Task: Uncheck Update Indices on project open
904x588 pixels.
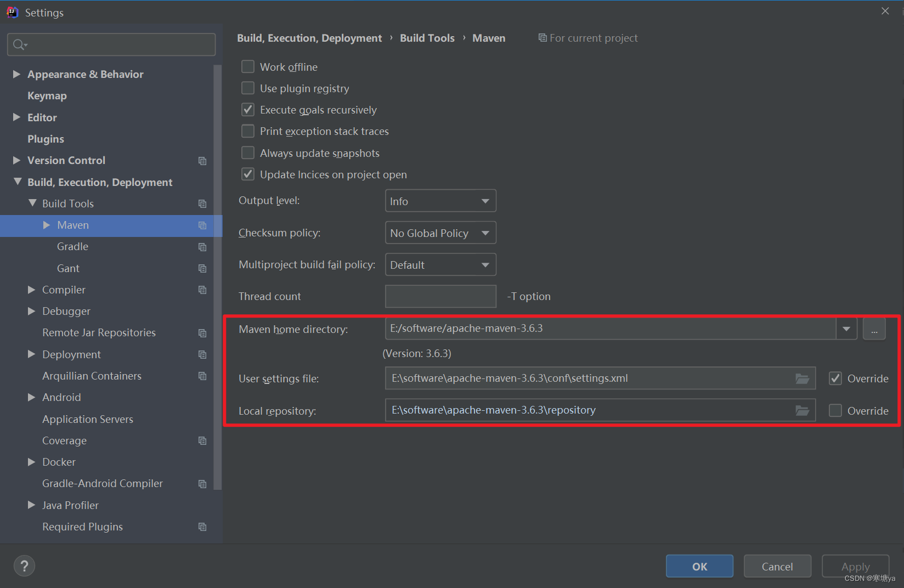Action: click(x=248, y=174)
